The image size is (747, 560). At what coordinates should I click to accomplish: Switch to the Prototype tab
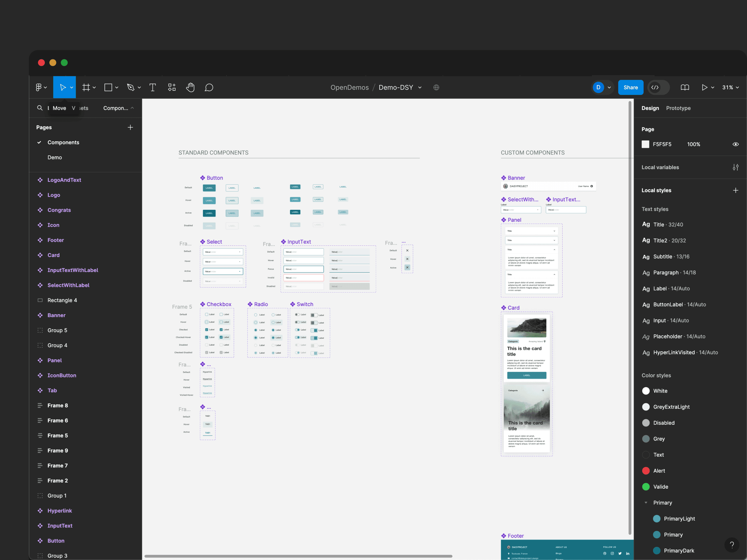678,108
